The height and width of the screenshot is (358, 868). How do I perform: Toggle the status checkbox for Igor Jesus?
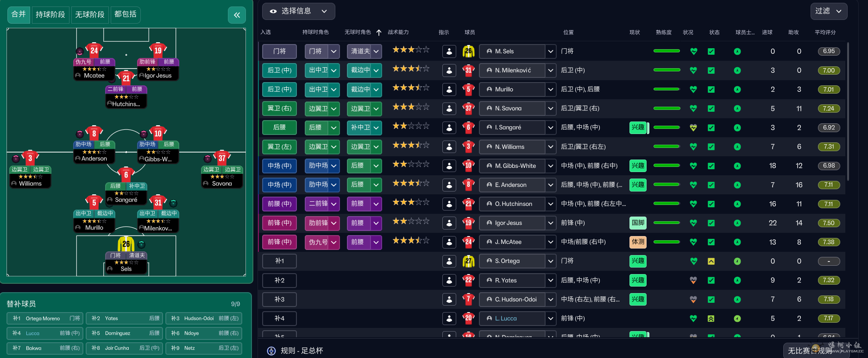(x=711, y=223)
